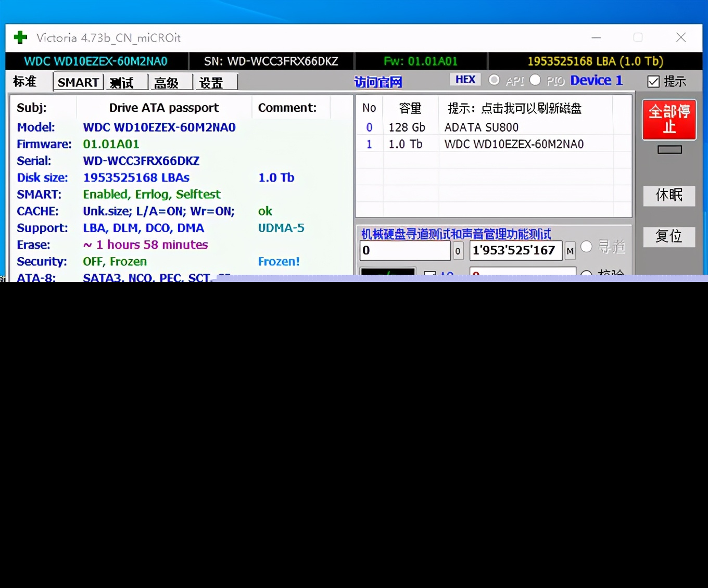This screenshot has height=588, width=708.
Task: Click the 128 Gb capacity cell
Action: (x=407, y=127)
